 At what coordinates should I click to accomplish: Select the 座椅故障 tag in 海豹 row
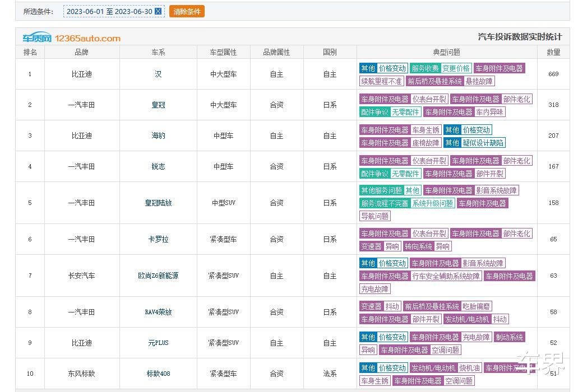pos(426,143)
